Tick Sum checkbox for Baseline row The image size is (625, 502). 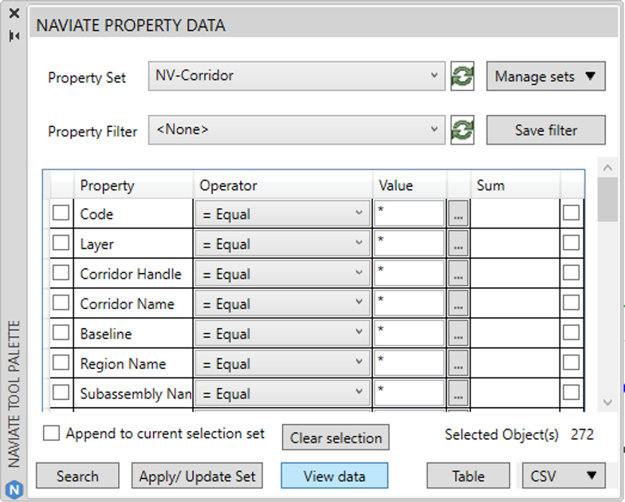pos(571,332)
